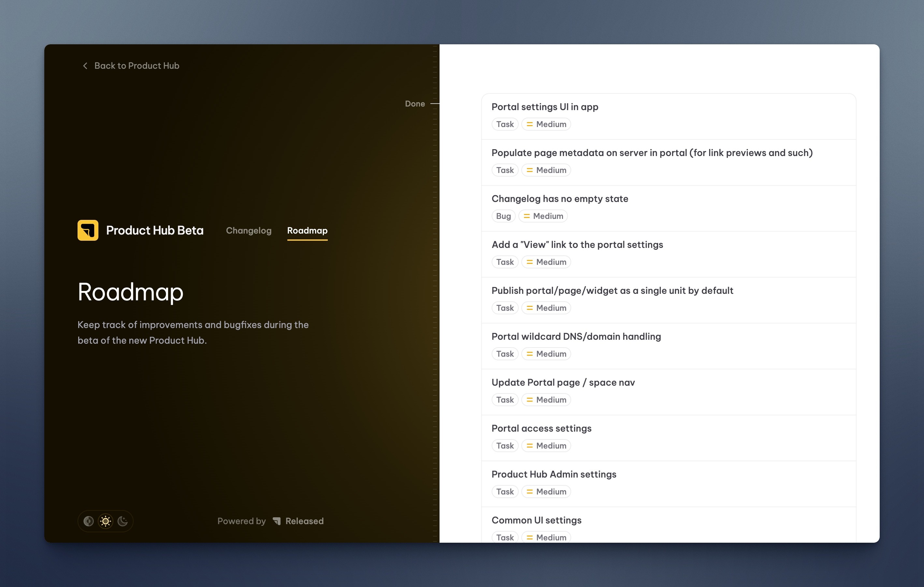The width and height of the screenshot is (924, 587).
Task: Click Medium tag under Portal access settings
Action: point(546,446)
